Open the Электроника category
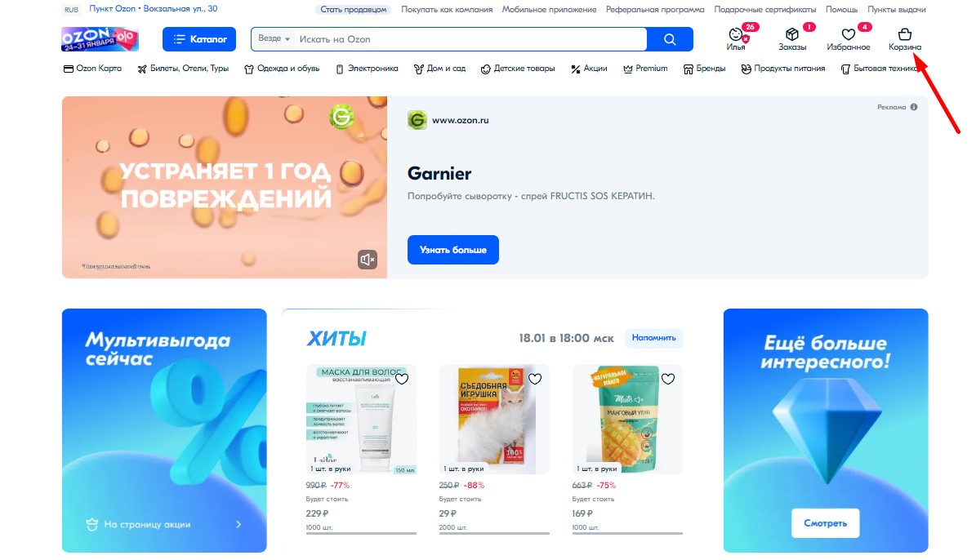This screenshot has width=976, height=560. (367, 69)
